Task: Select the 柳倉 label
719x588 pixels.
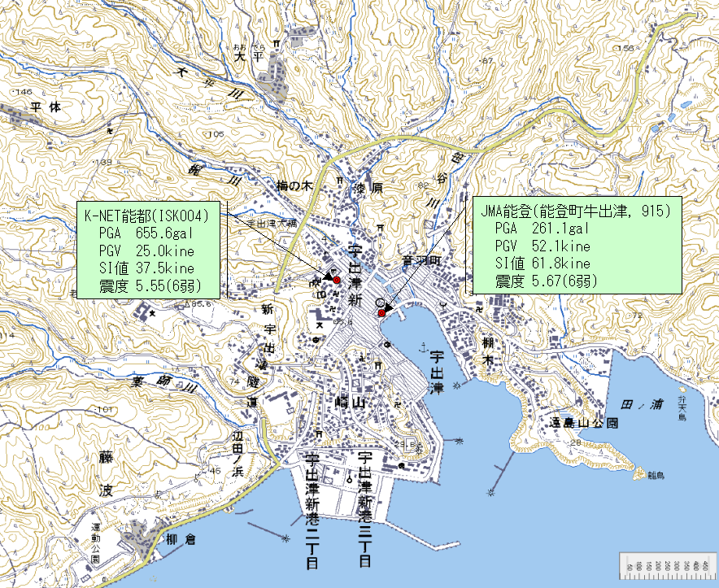Action: pos(181,538)
